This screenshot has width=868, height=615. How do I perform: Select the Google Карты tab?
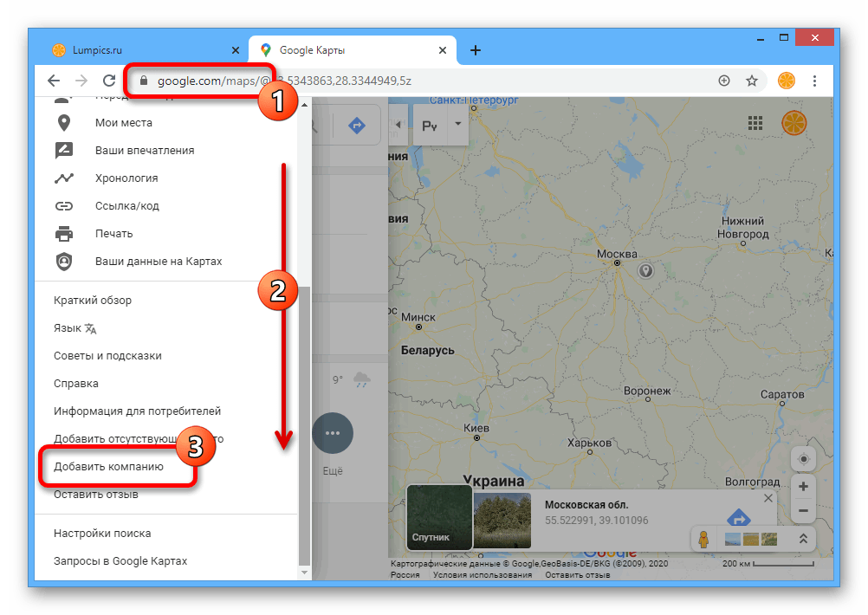point(352,50)
